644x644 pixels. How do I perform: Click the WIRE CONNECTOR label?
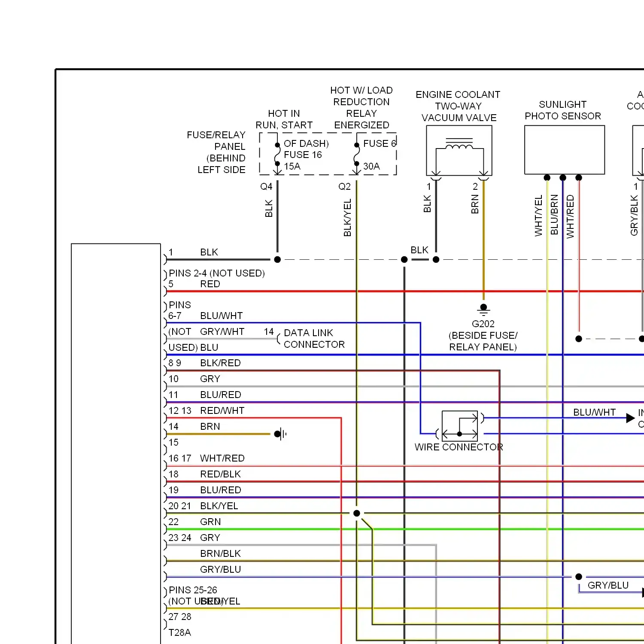tap(459, 447)
